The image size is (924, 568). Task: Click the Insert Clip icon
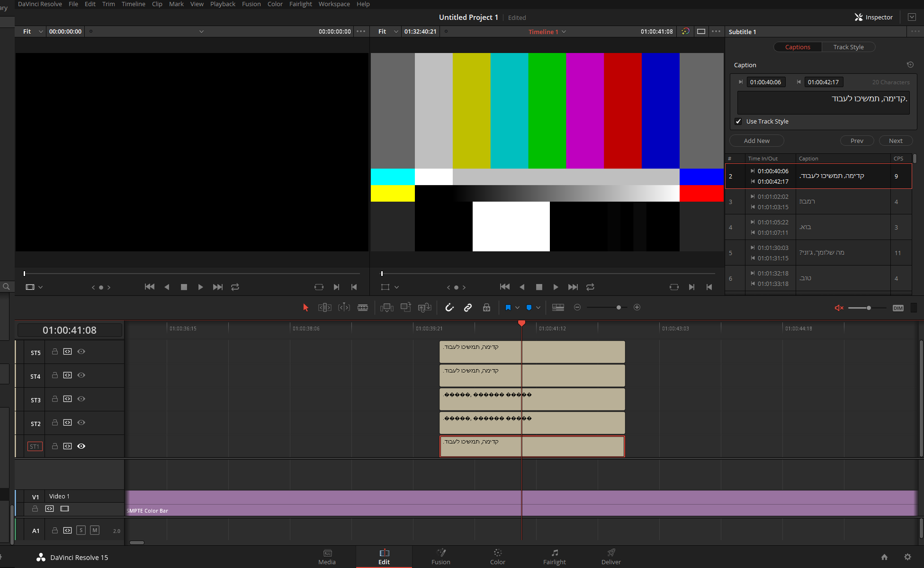point(387,308)
